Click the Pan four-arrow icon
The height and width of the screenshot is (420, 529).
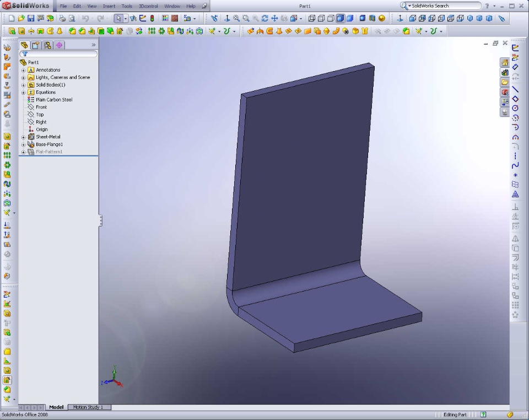pyautogui.click(x=274, y=18)
